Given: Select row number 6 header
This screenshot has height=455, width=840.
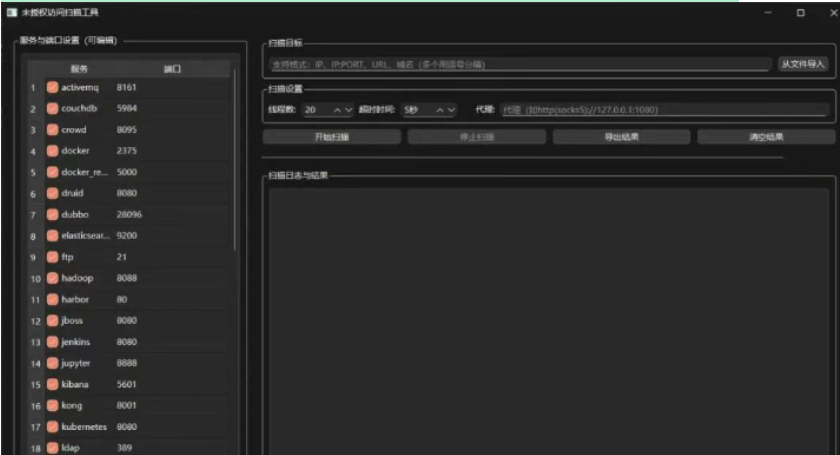Looking at the screenshot, I should [x=33, y=193].
